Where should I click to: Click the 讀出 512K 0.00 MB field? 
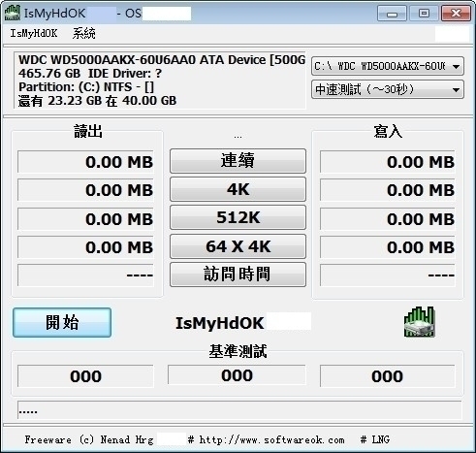85,219
